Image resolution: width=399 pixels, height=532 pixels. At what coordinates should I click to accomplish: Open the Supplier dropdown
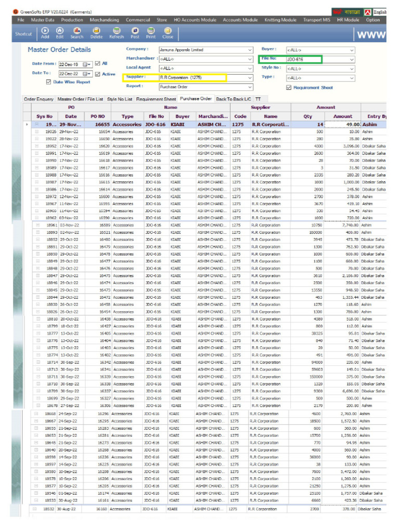click(x=250, y=78)
